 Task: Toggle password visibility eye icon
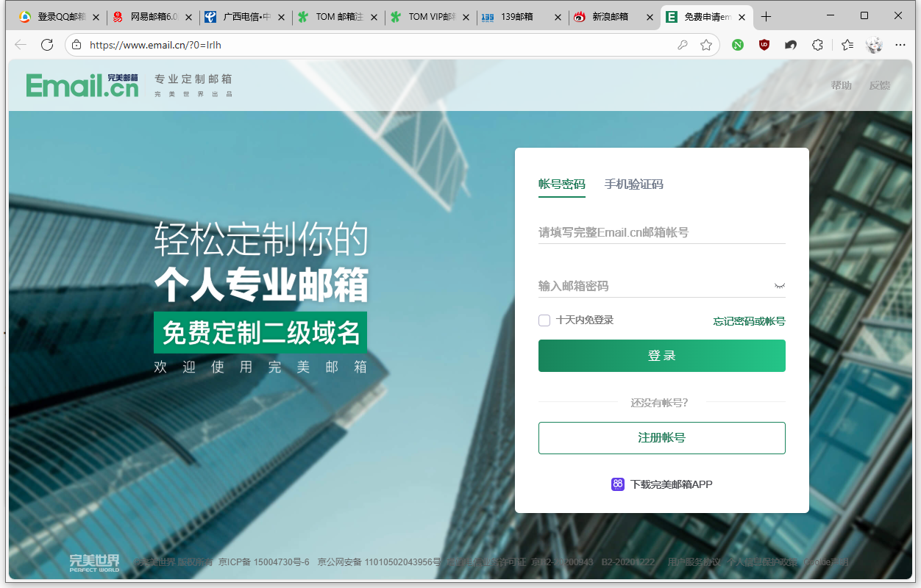tap(779, 286)
